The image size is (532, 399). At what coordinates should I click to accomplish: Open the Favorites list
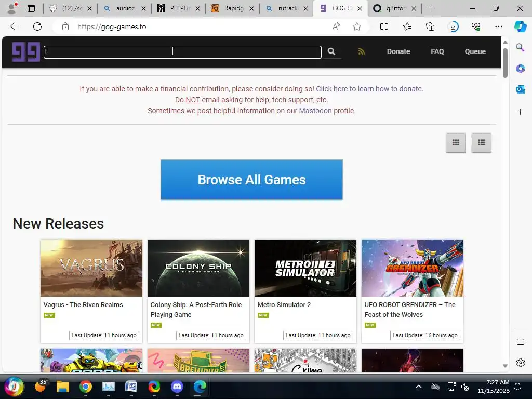(407, 26)
